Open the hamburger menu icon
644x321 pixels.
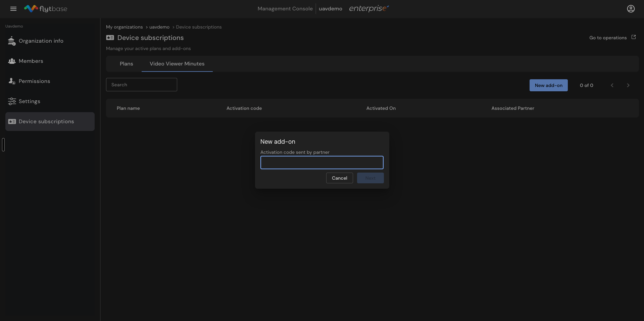tap(13, 9)
